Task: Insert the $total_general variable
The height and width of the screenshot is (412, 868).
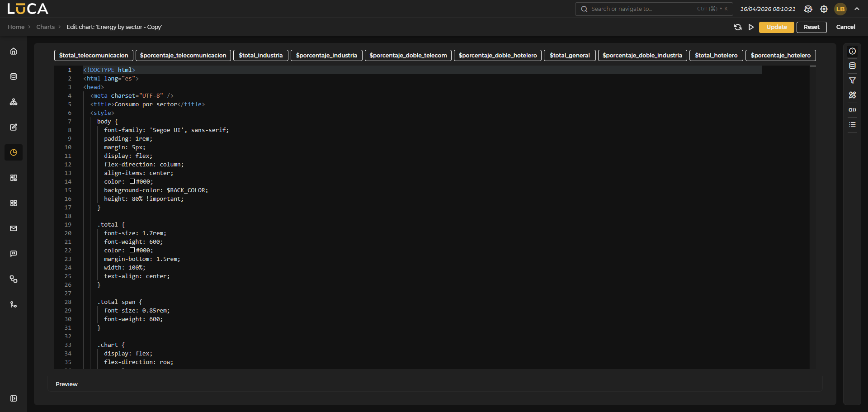Action: pyautogui.click(x=570, y=55)
